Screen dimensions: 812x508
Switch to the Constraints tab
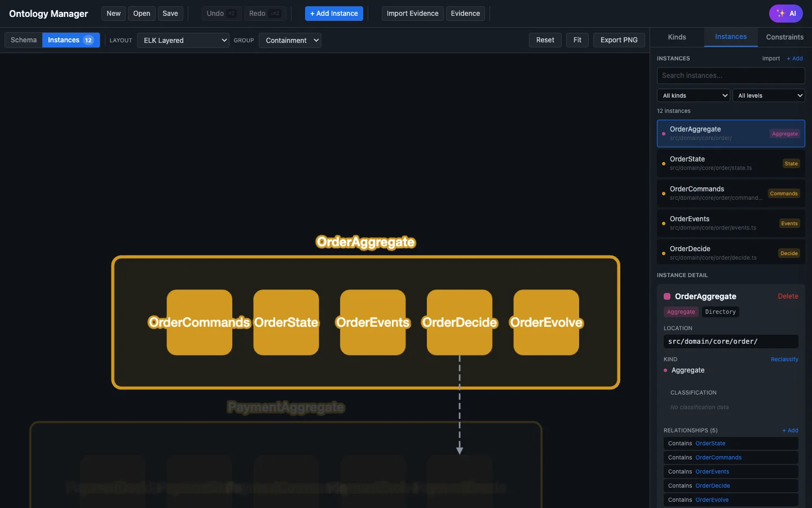tap(784, 37)
